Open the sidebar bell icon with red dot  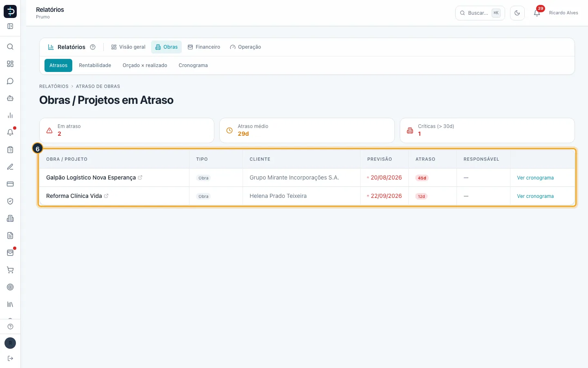pos(10,132)
